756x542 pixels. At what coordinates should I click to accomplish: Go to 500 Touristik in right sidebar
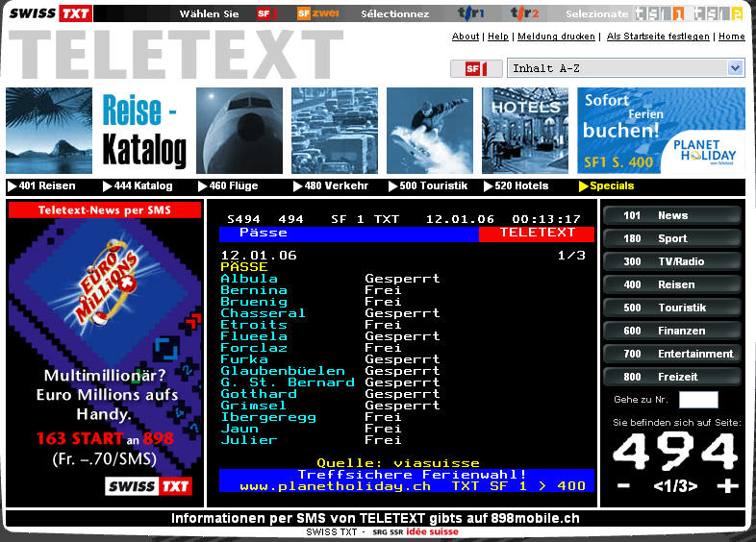coord(671,308)
